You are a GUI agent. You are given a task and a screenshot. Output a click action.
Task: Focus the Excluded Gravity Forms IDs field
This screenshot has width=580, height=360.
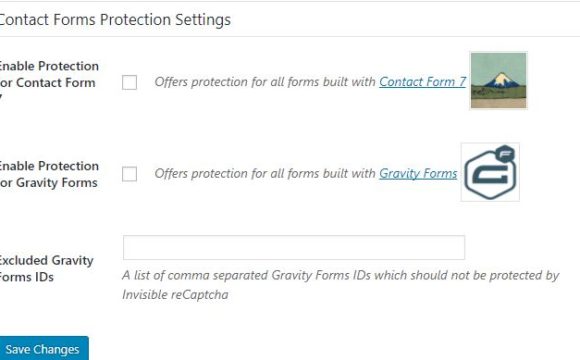point(294,247)
